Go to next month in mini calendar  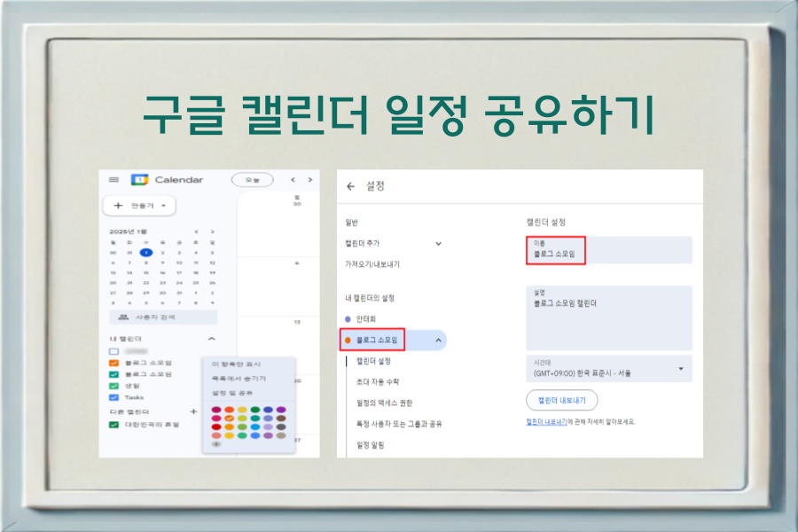(x=212, y=231)
